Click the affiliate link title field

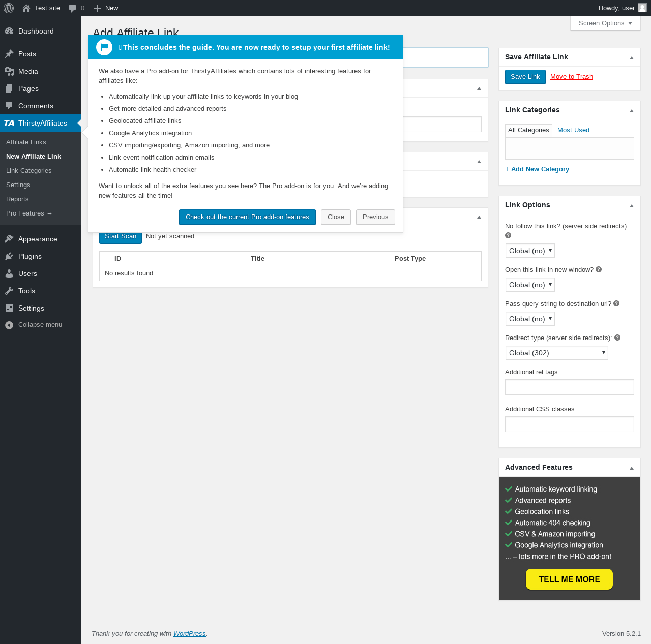pos(446,57)
